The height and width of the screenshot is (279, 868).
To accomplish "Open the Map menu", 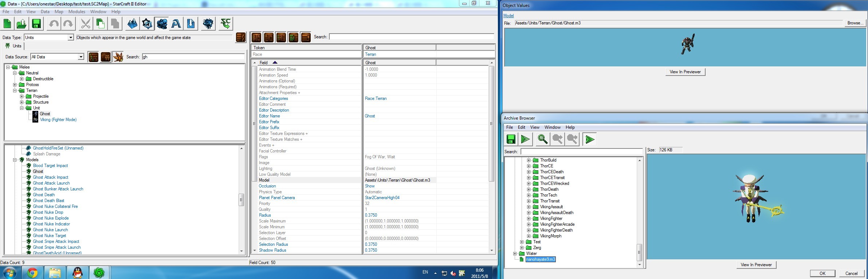I will [x=59, y=12].
